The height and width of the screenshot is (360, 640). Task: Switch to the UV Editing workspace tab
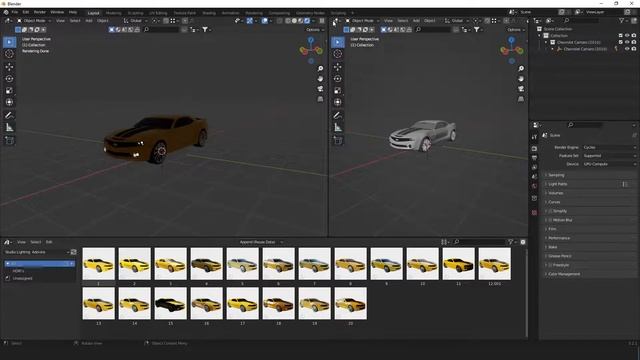click(158, 13)
